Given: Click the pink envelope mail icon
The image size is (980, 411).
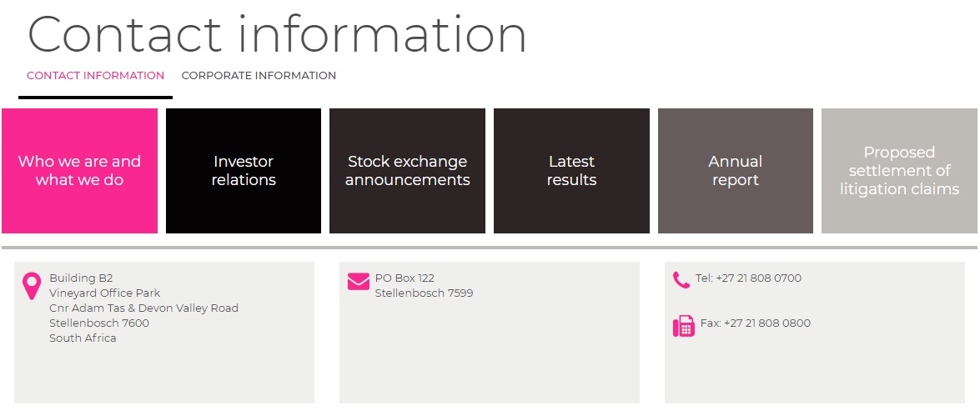Looking at the screenshot, I should point(358,282).
